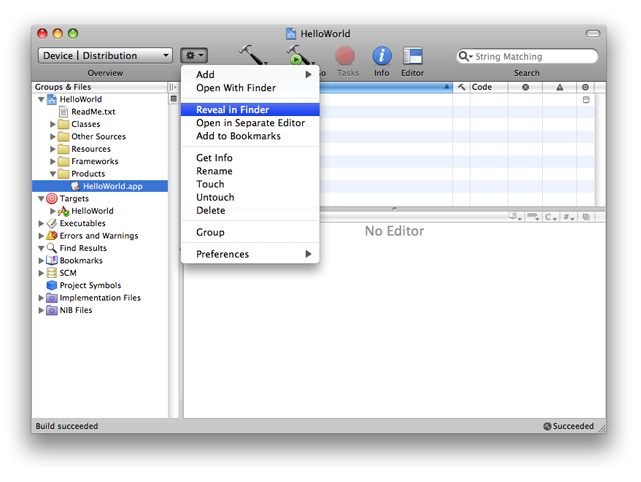
Task: Expand the Implementation Files group
Action: pos(41,298)
